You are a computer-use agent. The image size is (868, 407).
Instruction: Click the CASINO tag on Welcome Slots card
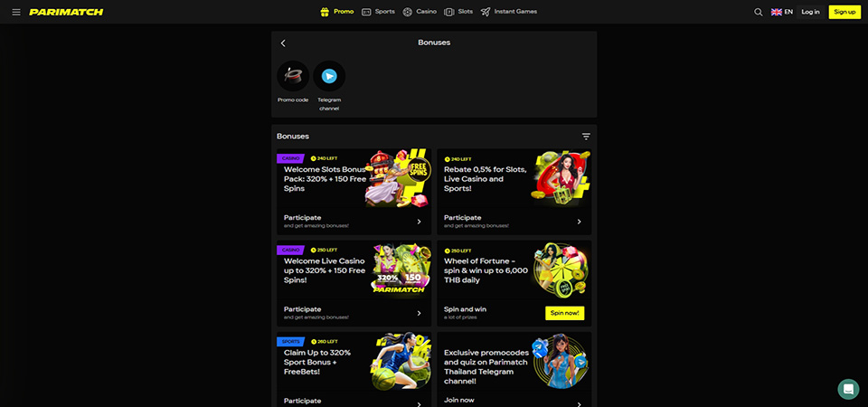[290, 158]
